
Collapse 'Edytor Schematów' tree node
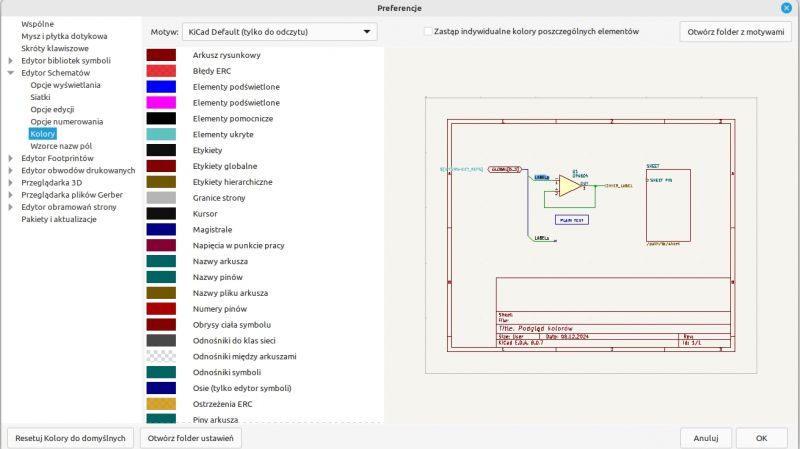10,73
